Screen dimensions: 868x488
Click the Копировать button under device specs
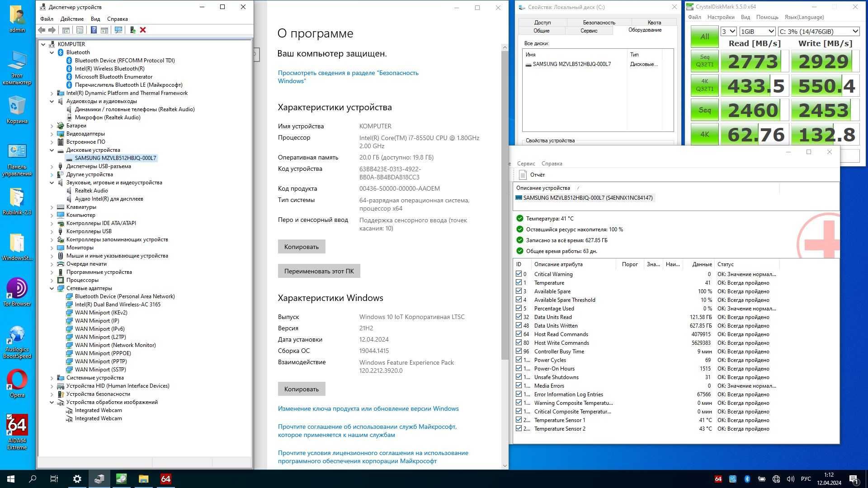(x=302, y=247)
